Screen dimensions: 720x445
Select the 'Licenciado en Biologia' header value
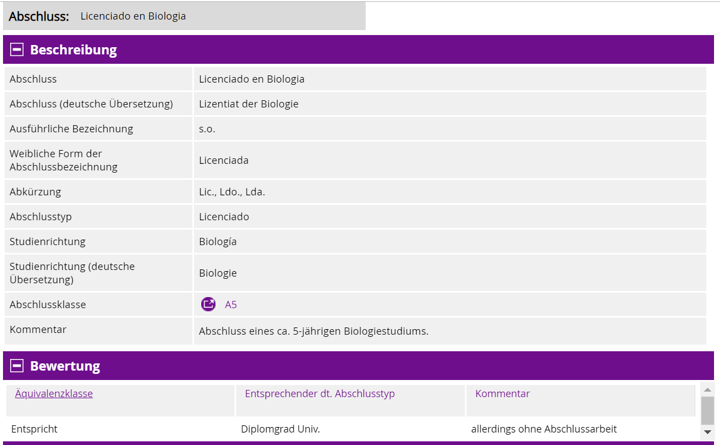pos(133,16)
